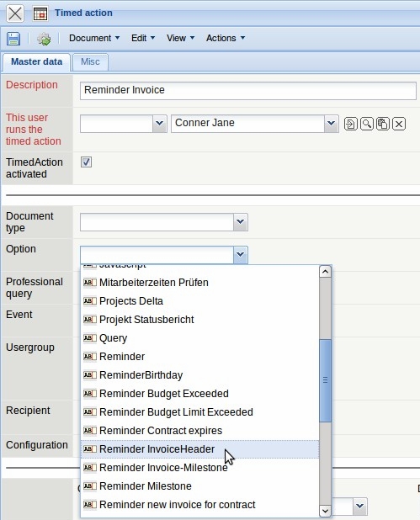The image size is (420, 520).
Task: Click the AB icon next to ReminderBirthday
Action: pos(89,375)
